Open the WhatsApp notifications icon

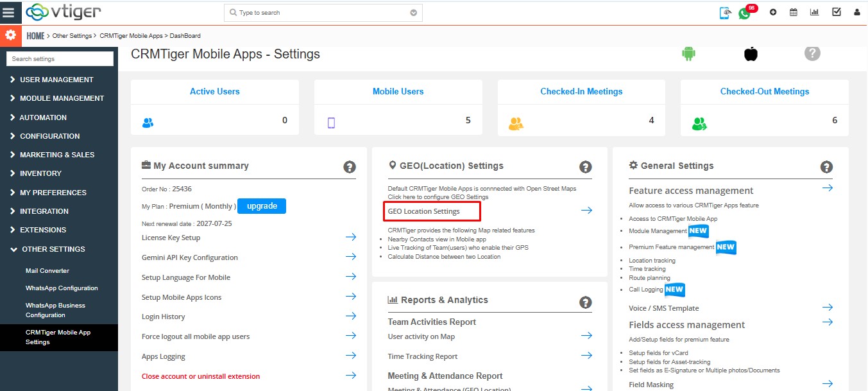(x=744, y=13)
